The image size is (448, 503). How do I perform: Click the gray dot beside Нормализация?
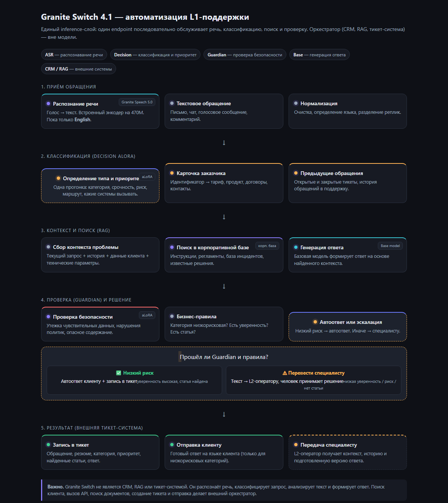(296, 103)
